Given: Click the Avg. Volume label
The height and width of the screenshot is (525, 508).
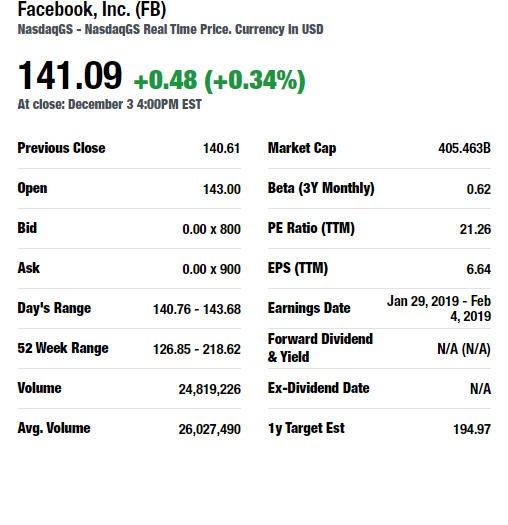Looking at the screenshot, I should pos(54,428).
